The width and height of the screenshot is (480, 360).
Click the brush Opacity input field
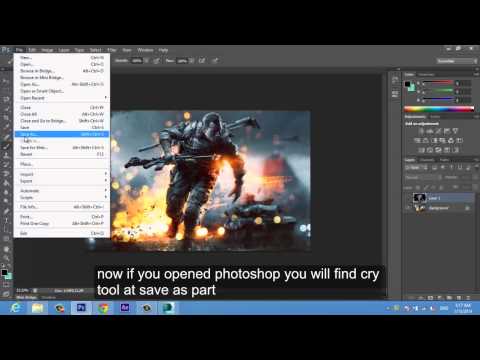click(x=137, y=61)
